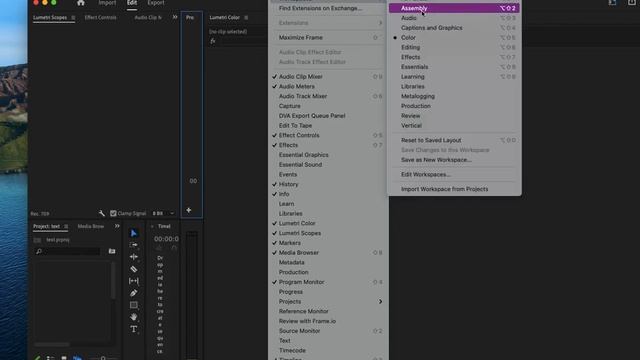Click the Project panel vertical scrollbar
Image resolution: width=640 pixels, height=360 pixels.
(113, 280)
